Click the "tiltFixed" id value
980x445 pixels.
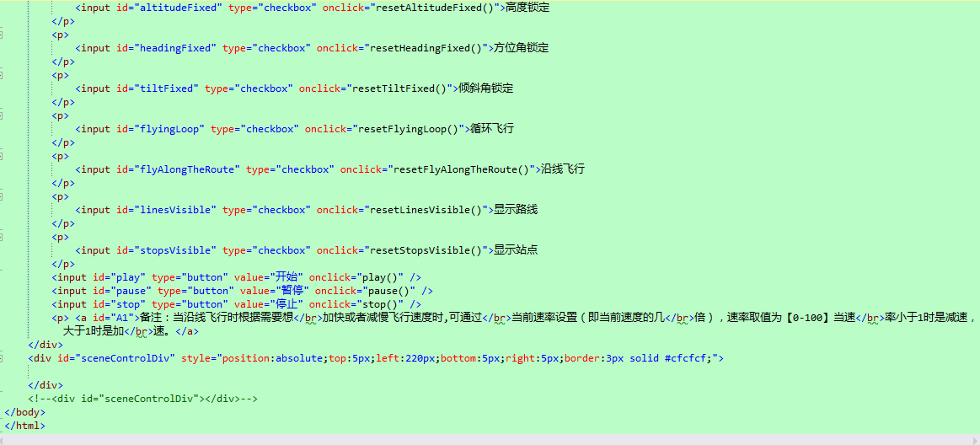point(166,88)
